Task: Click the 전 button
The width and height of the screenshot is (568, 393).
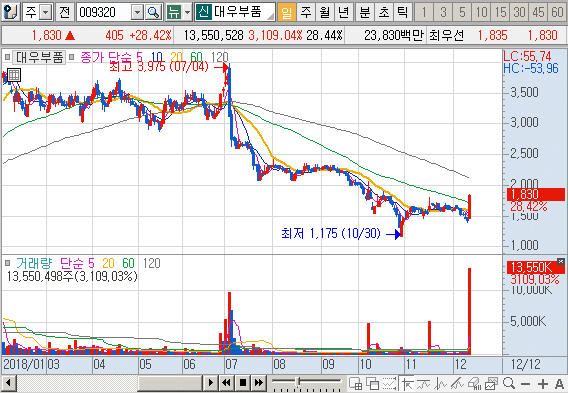Action: coord(65,12)
